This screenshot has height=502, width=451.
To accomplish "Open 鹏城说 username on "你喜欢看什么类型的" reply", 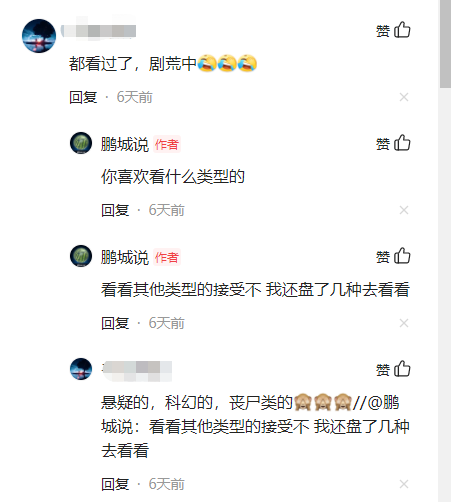I will [x=125, y=144].
